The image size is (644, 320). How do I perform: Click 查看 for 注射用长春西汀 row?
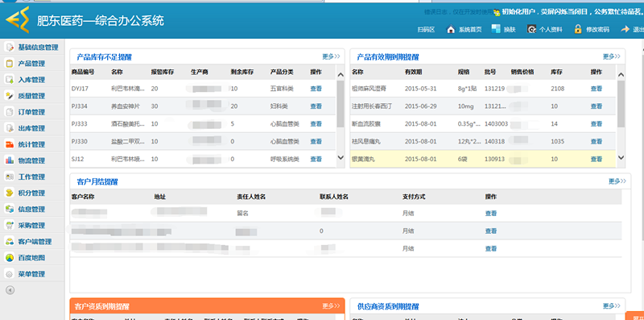597,106
